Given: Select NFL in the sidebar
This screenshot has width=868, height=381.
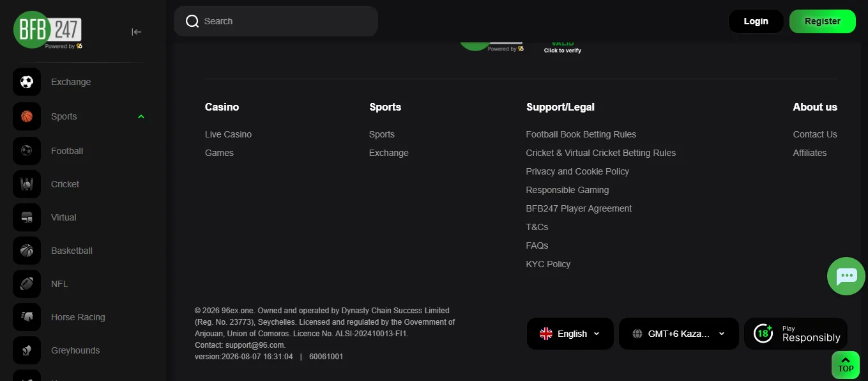Looking at the screenshot, I should click(59, 284).
